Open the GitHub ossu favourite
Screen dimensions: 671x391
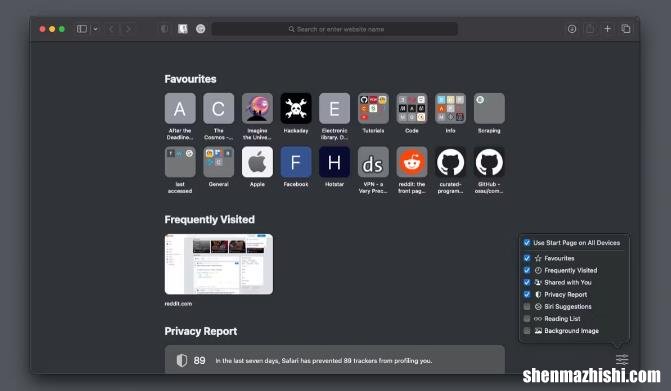point(489,162)
